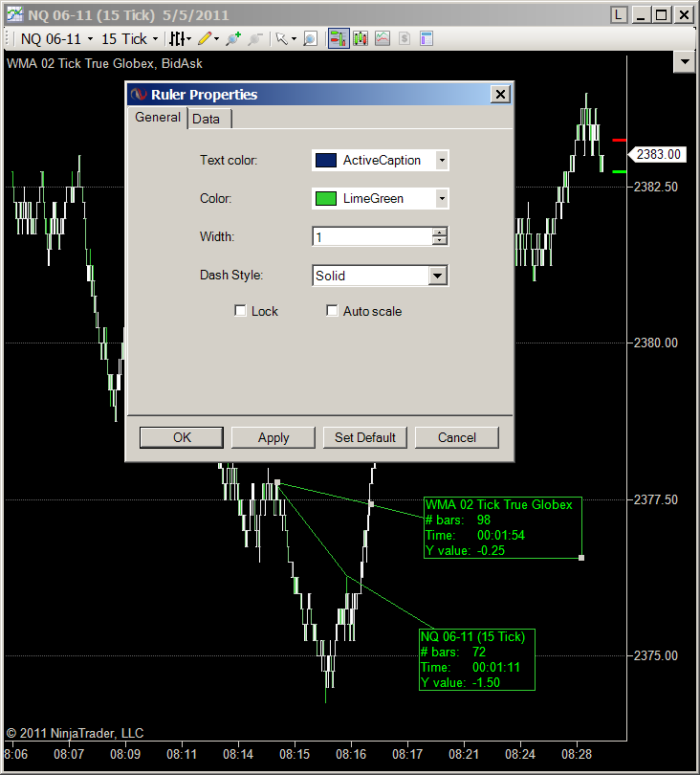
Task: Click the strategies dollar sign icon
Action: coord(405,38)
